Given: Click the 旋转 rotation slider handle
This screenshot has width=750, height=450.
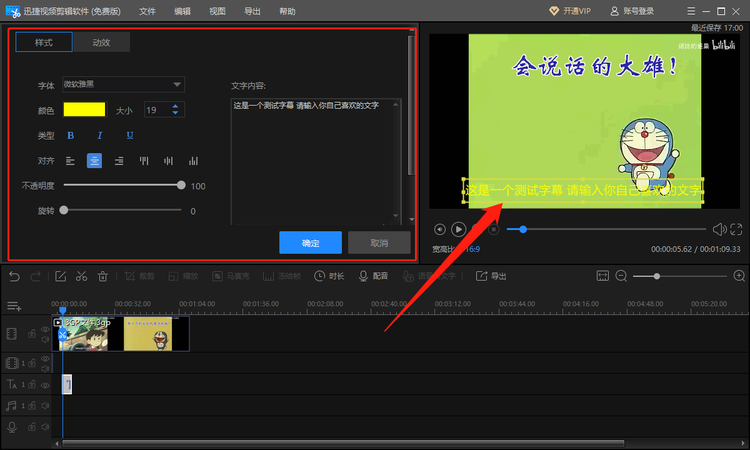Looking at the screenshot, I should pyautogui.click(x=64, y=210).
